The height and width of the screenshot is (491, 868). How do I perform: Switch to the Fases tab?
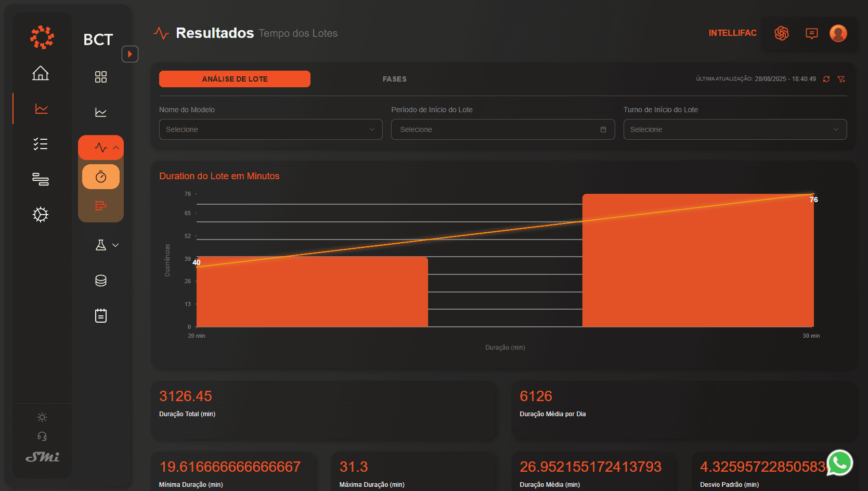(x=394, y=79)
